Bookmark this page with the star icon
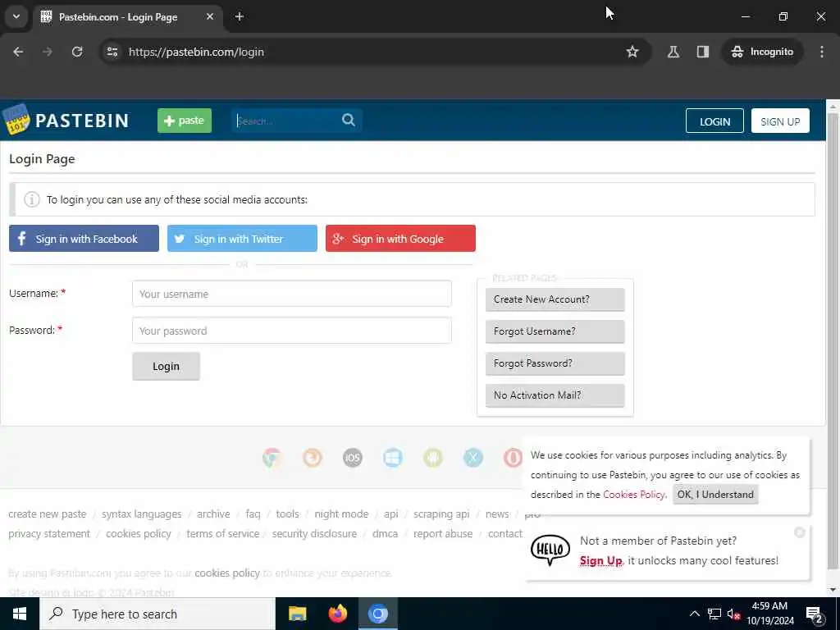Viewport: 840px width, 630px height. point(632,52)
